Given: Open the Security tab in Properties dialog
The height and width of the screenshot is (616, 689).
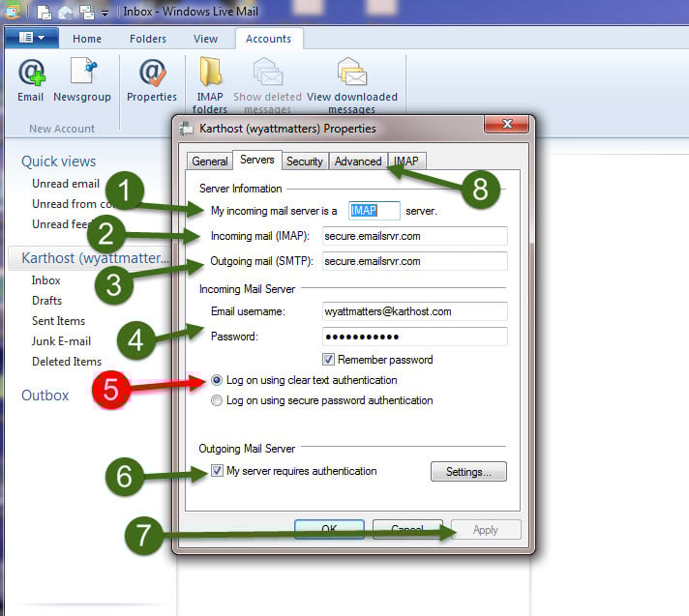Looking at the screenshot, I should (x=305, y=161).
